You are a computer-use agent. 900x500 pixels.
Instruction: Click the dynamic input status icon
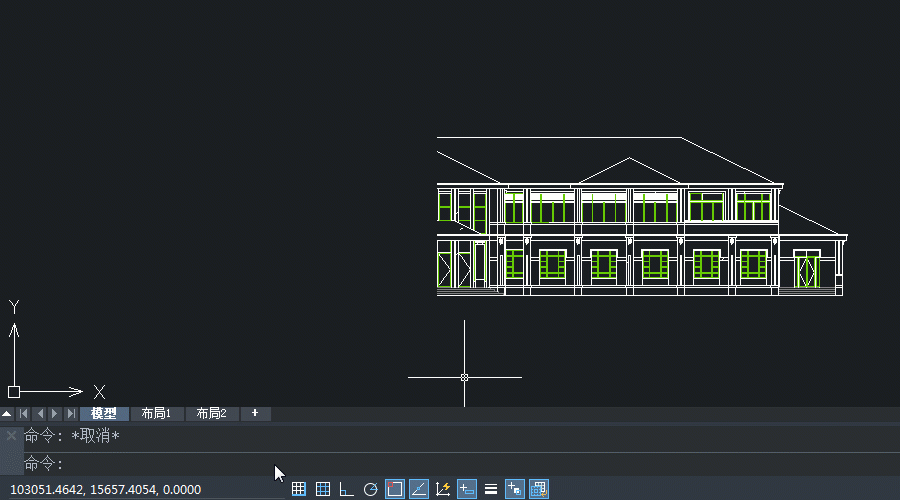click(467, 489)
